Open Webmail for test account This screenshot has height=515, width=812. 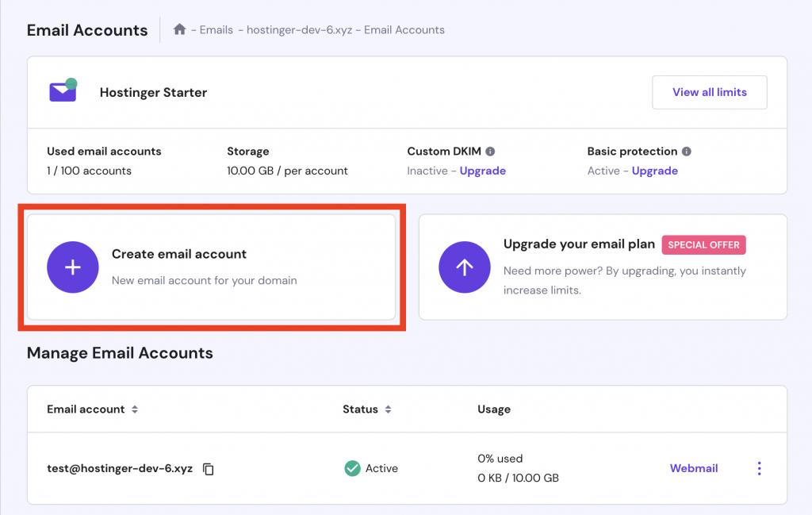click(x=694, y=468)
